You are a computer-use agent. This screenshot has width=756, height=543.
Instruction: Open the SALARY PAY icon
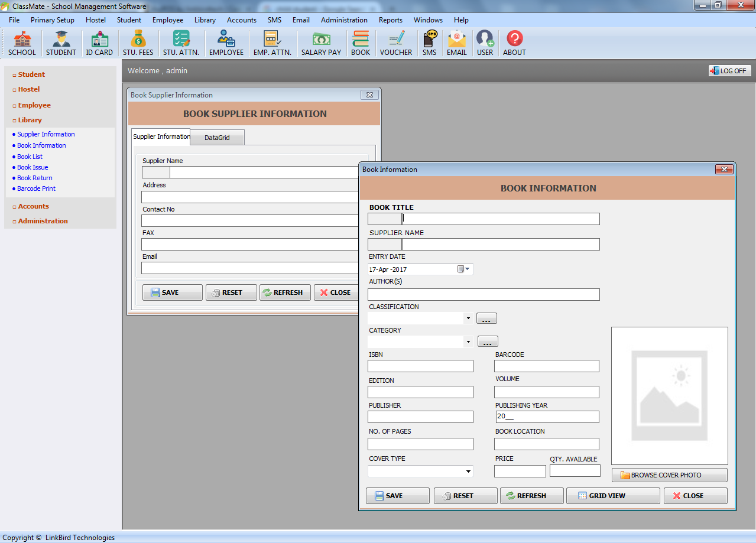[x=321, y=42]
